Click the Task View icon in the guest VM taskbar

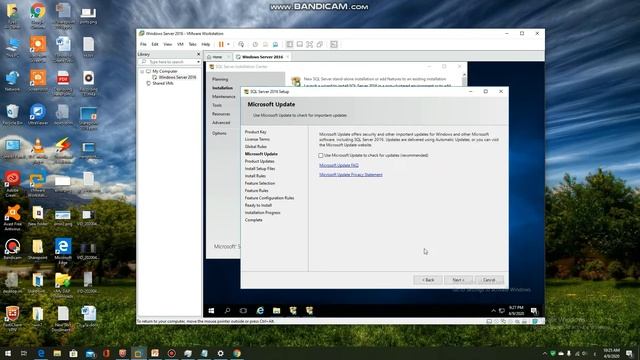(x=243, y=311)
